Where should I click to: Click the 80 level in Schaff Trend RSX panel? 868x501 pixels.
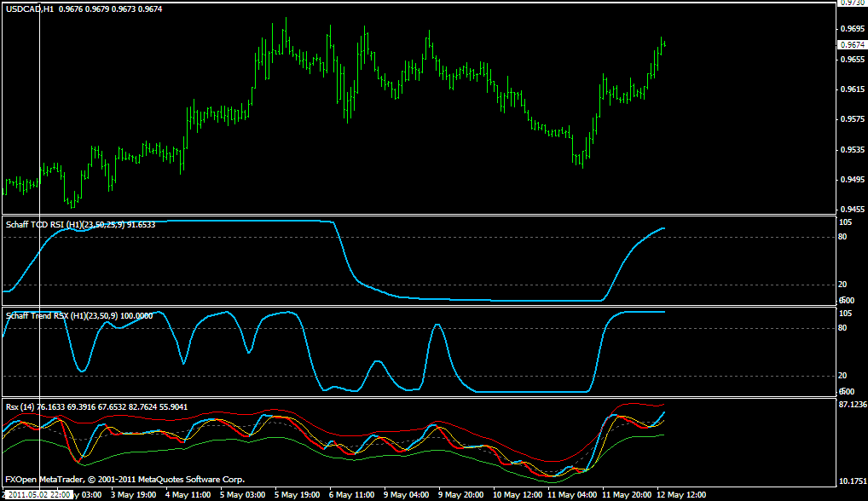[x=842, y=328]
